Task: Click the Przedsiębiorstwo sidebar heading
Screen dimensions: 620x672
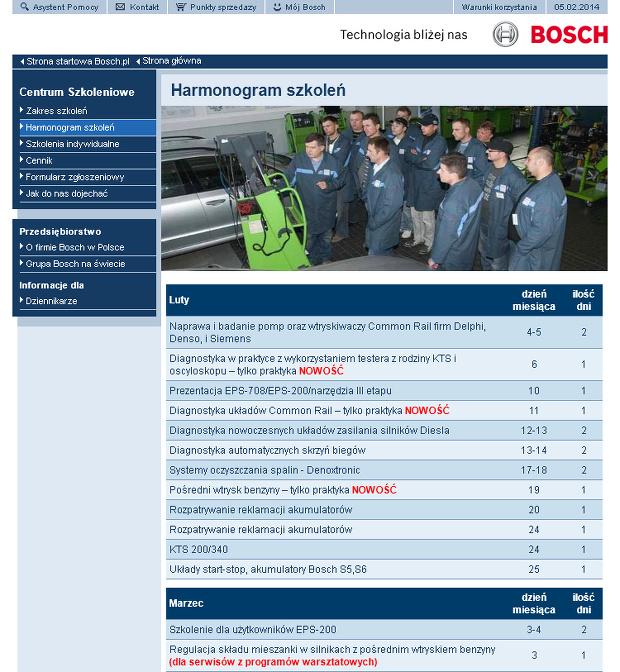Action: [x=60, y=231]
